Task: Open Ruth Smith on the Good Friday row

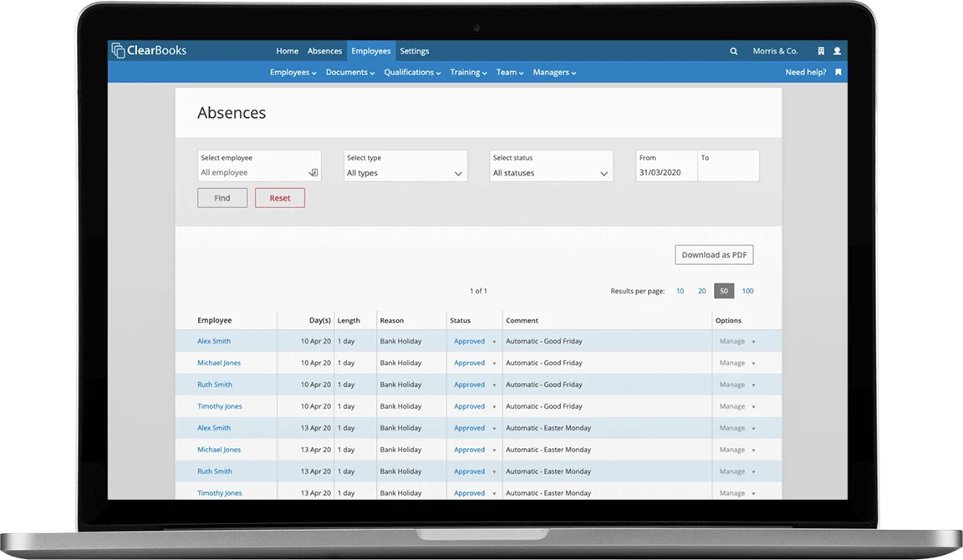Action: [x=214, y=384]
